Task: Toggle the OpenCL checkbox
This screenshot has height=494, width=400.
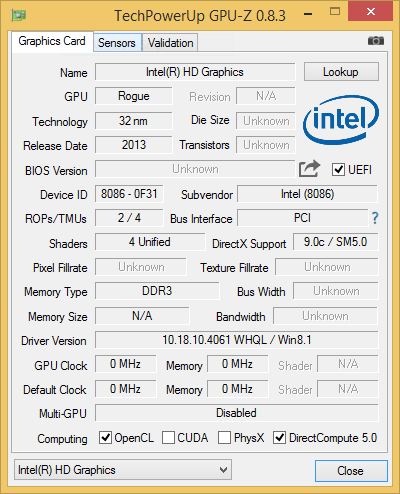Action: click(x=105, y=437)
